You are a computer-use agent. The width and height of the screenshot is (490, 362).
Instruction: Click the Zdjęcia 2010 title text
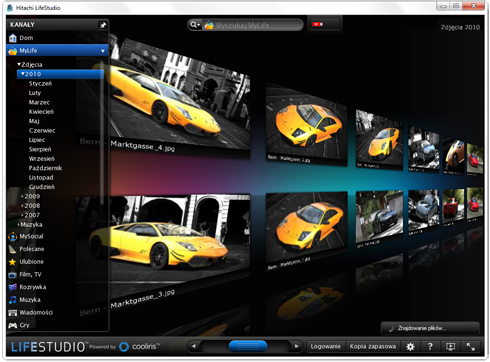460,27
